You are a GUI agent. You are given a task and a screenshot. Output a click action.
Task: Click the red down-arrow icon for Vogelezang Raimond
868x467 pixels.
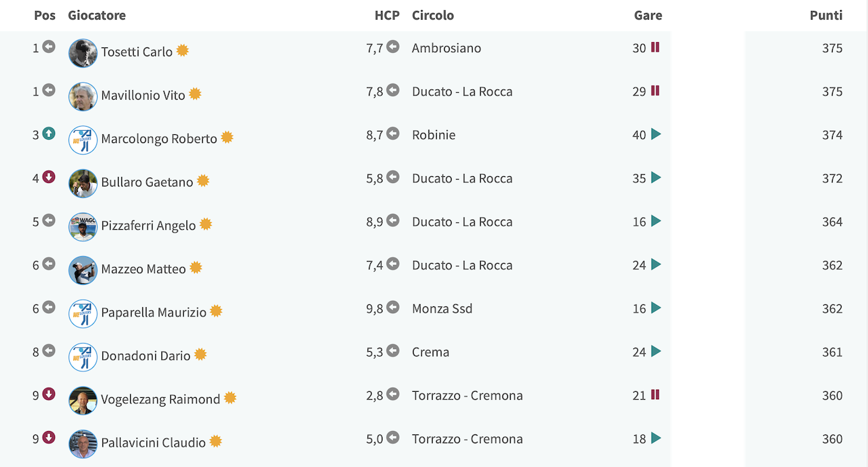tap(49, 394)
